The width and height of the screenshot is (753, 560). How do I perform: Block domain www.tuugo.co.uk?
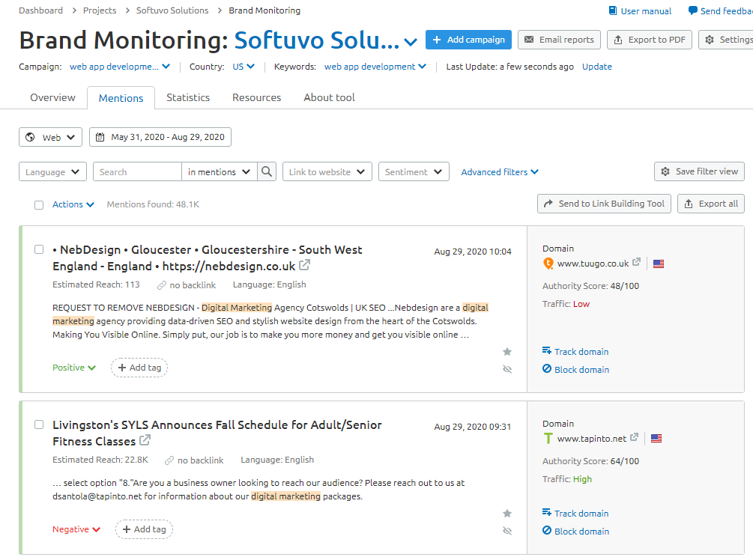(x=575, y=369)
